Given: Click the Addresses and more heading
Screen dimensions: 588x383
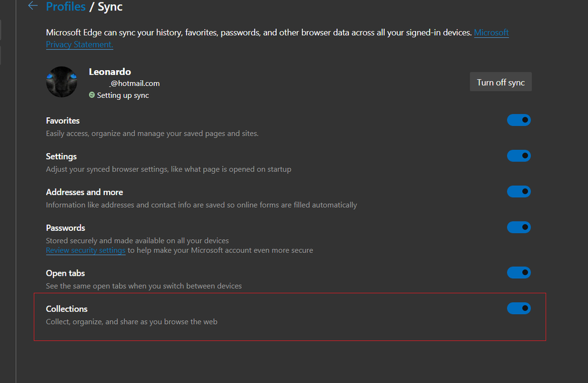Looking at the screenshot, I should point(84,192).
